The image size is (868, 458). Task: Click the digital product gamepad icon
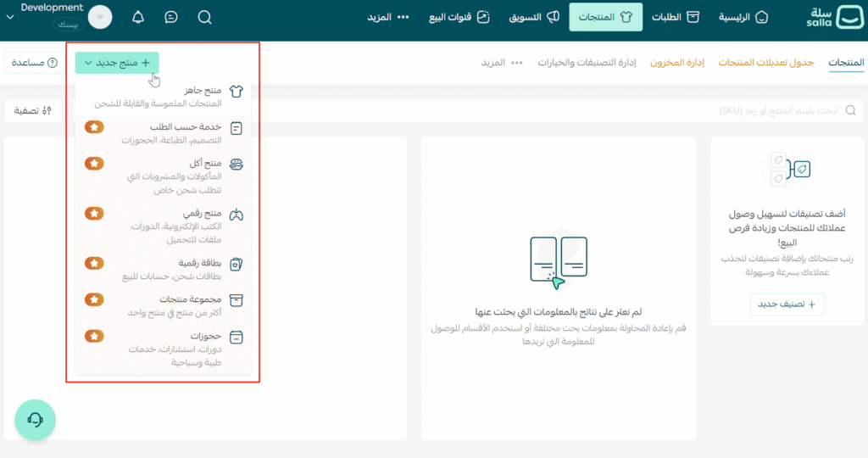click(237, 215)
